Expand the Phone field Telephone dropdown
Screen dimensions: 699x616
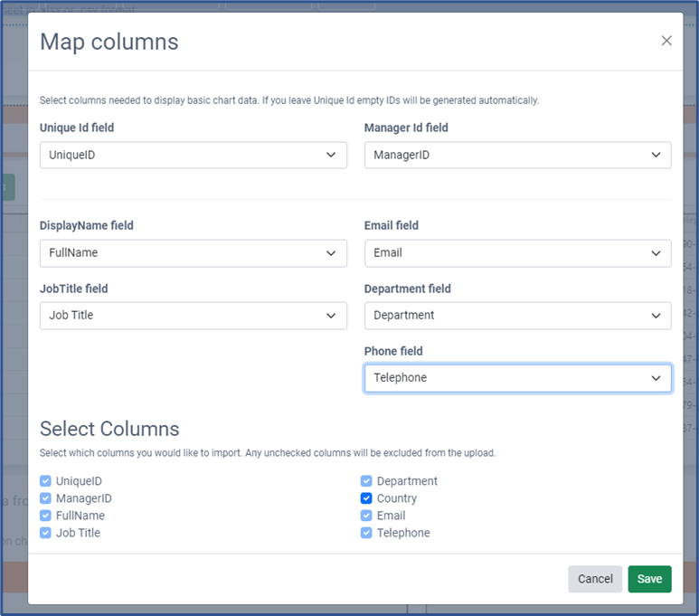pyautogui.click(x=517, y=378)
